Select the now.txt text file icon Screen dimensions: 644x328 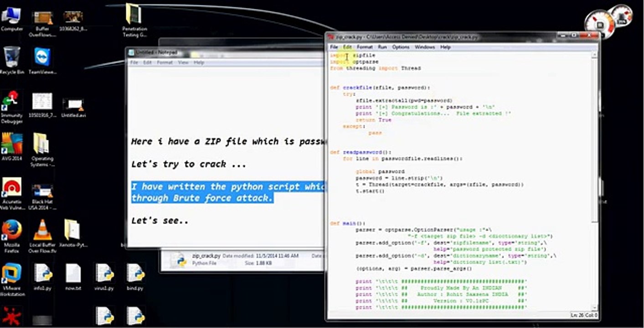(x=73, y=277)
